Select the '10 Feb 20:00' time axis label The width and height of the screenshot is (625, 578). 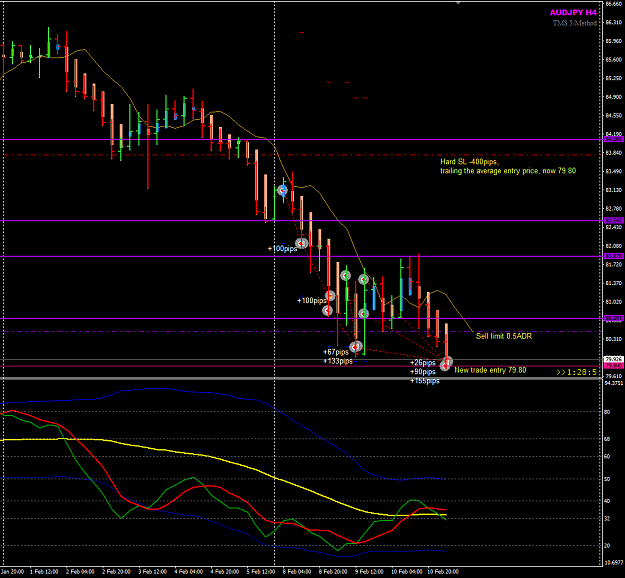coord(442,572)
